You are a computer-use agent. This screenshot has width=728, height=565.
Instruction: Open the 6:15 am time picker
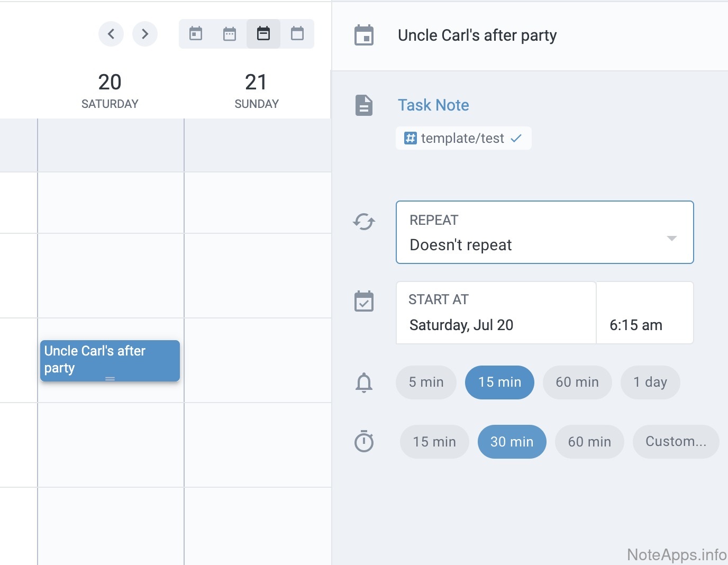644,313
